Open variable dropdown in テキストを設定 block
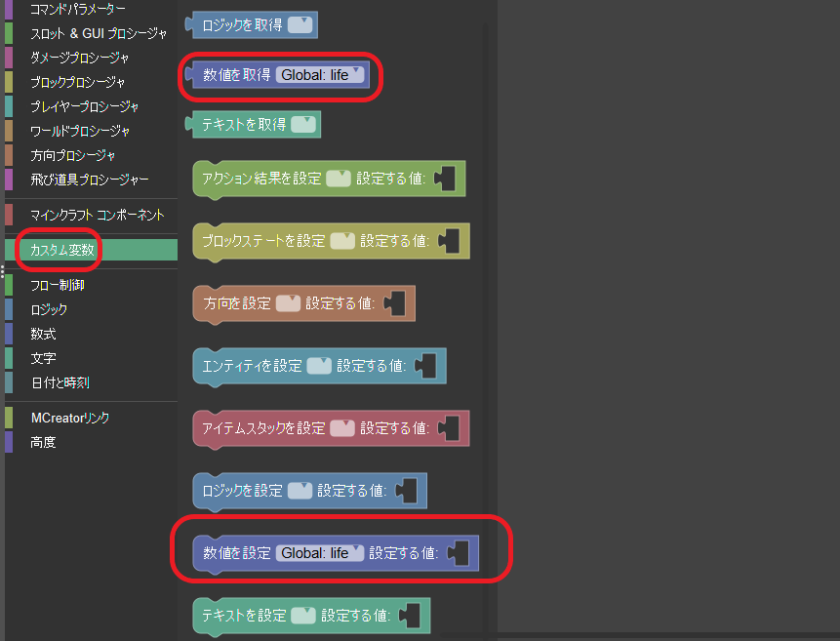Image resolution: width=840 pixels, height=641 pixels. [303, 616]
